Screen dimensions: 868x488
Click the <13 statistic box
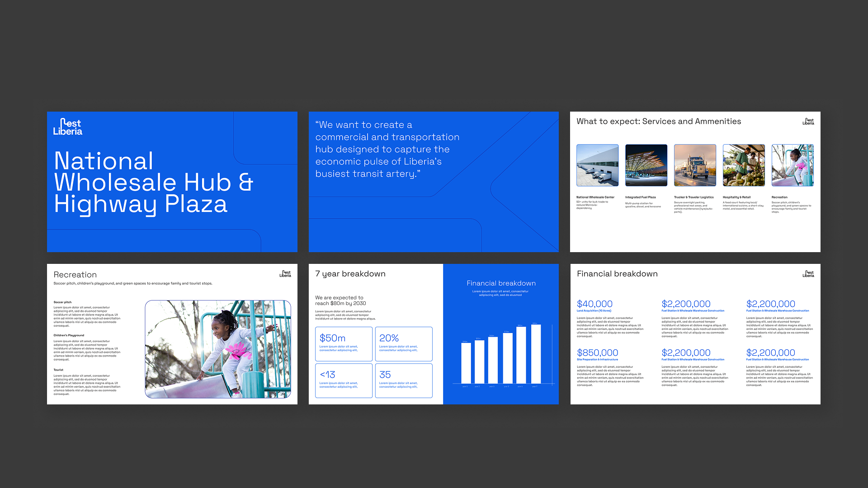click(x=344, y=380)
